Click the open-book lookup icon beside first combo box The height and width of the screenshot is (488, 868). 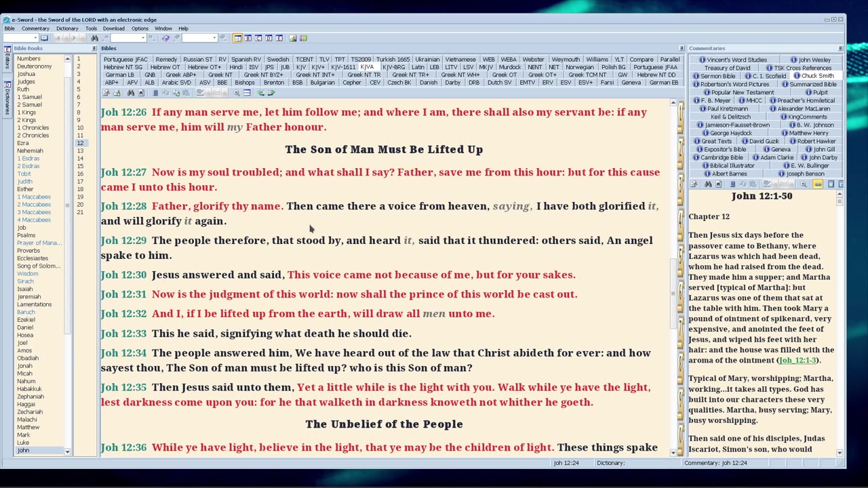pos(44,38)
